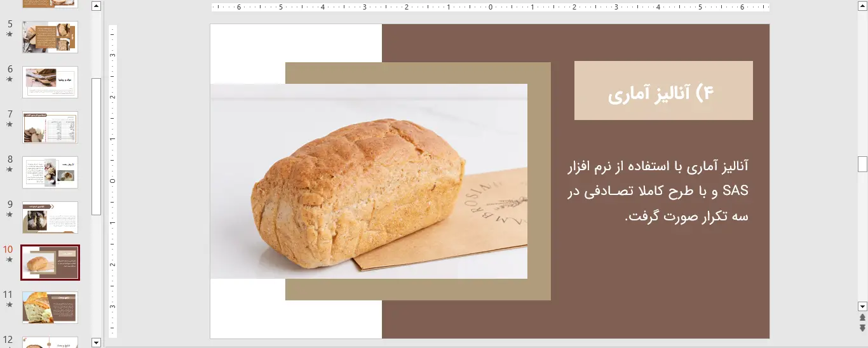Click the main editor scrollbar up arrow
868x348 pixels.
(x=862, y=6)
